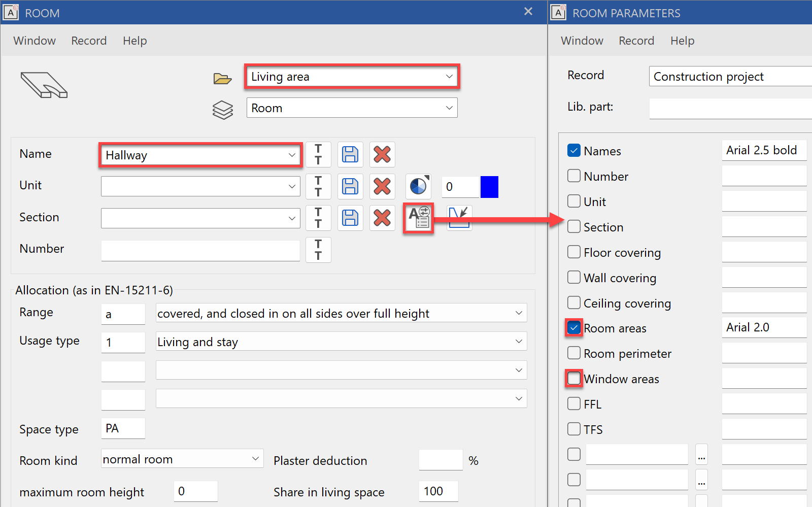Click the yellow open folder icon

(x=222, y=79)
